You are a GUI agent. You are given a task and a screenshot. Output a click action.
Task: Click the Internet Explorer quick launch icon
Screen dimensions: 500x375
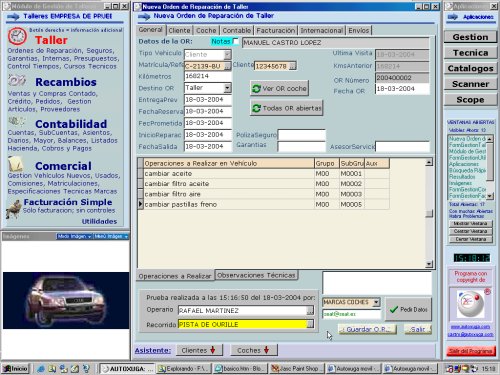pos(41,369)
